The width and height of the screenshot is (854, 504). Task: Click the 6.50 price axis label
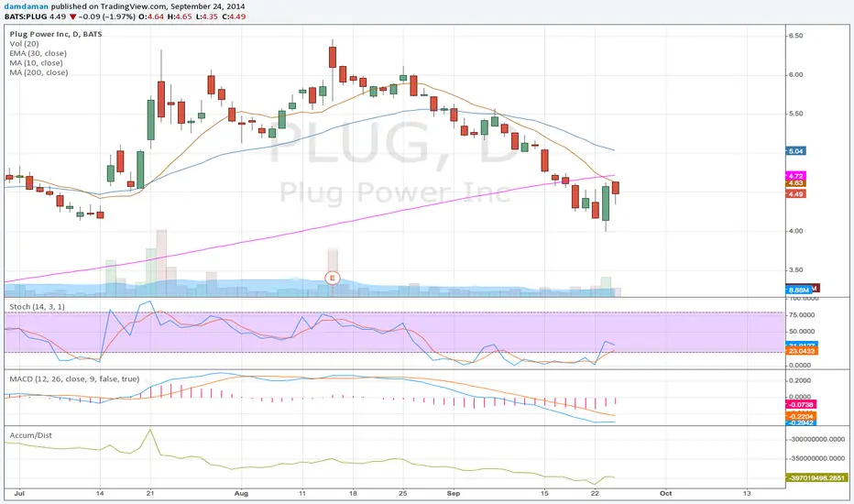point(795,36)
